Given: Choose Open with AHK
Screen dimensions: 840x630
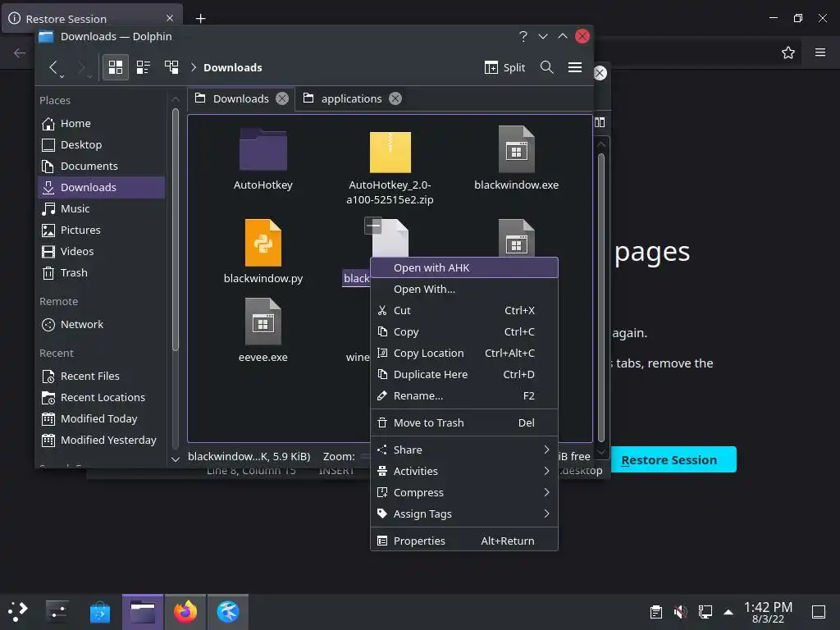Looking at the screenshot, I should 464,268.
